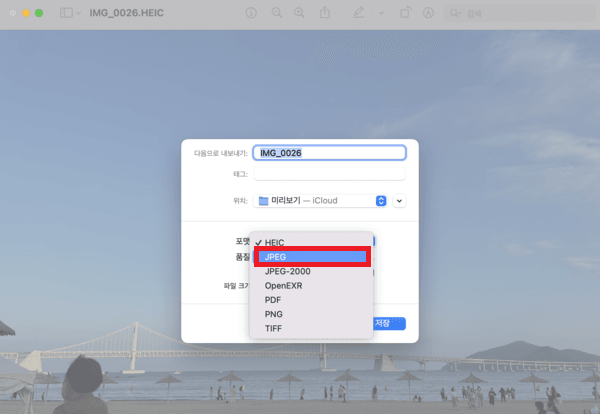
Task: Zoom out of the image
Action: coord(277,13)
